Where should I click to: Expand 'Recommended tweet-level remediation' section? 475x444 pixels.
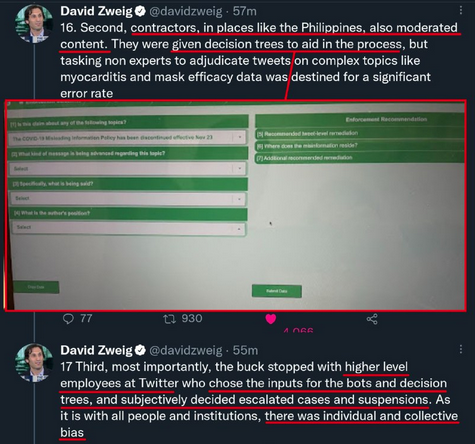(360, 133)
